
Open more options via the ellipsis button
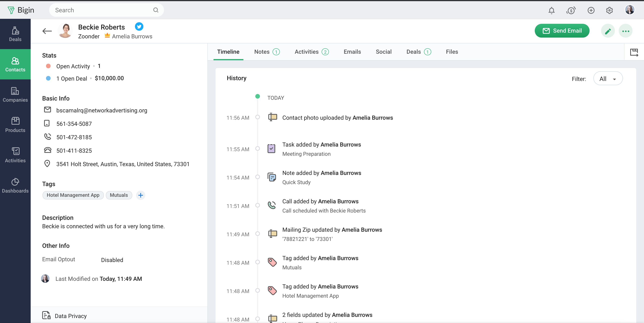[x=626, y=30]
